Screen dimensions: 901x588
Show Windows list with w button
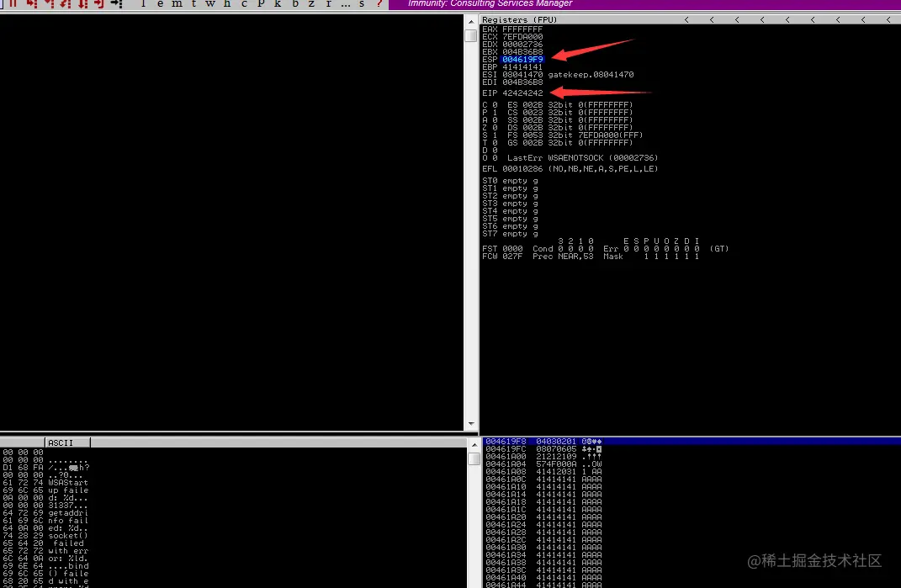coord(210,3)
